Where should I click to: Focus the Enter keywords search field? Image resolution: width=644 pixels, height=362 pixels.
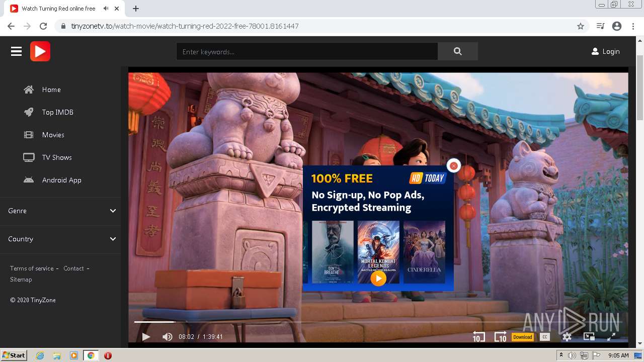click(307, 51)
